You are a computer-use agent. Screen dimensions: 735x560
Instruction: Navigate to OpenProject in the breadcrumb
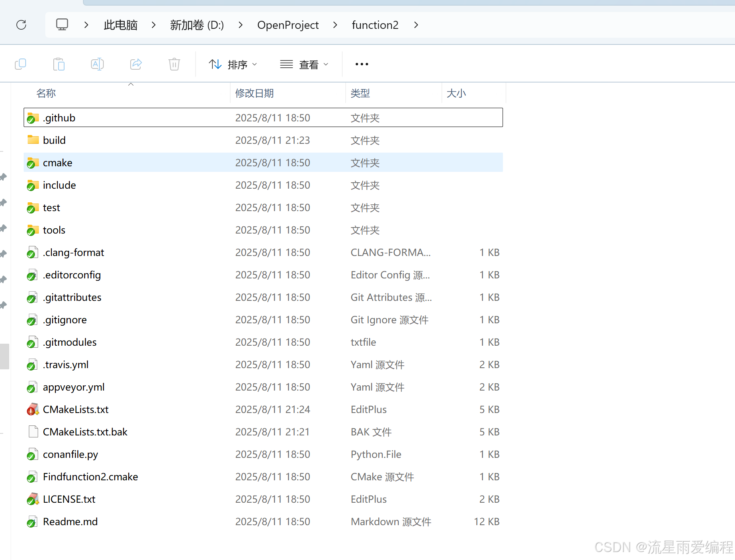(288, 25)
